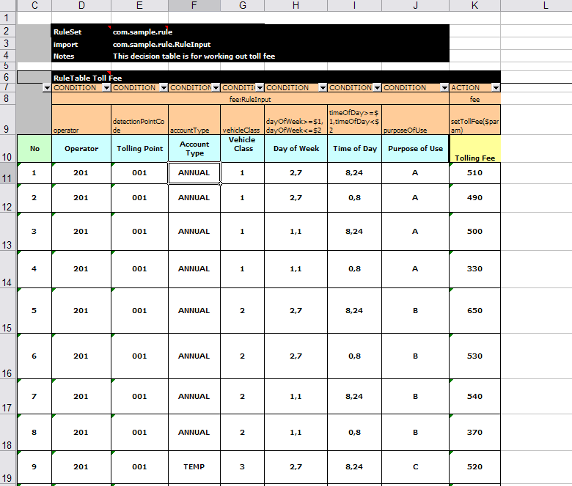The height and width of the screenshot is (486, 572).
Task: Click the Vehicle Class header cell
Action: (243, 148)
